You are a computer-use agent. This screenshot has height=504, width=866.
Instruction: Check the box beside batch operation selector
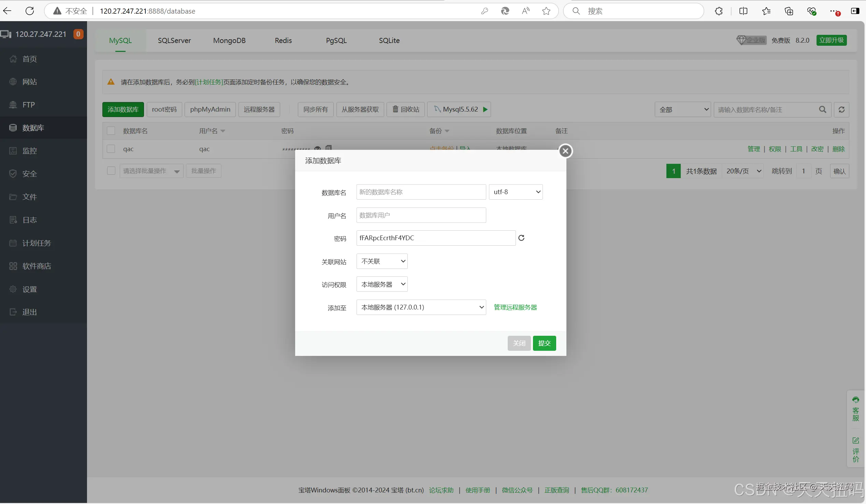111,171
